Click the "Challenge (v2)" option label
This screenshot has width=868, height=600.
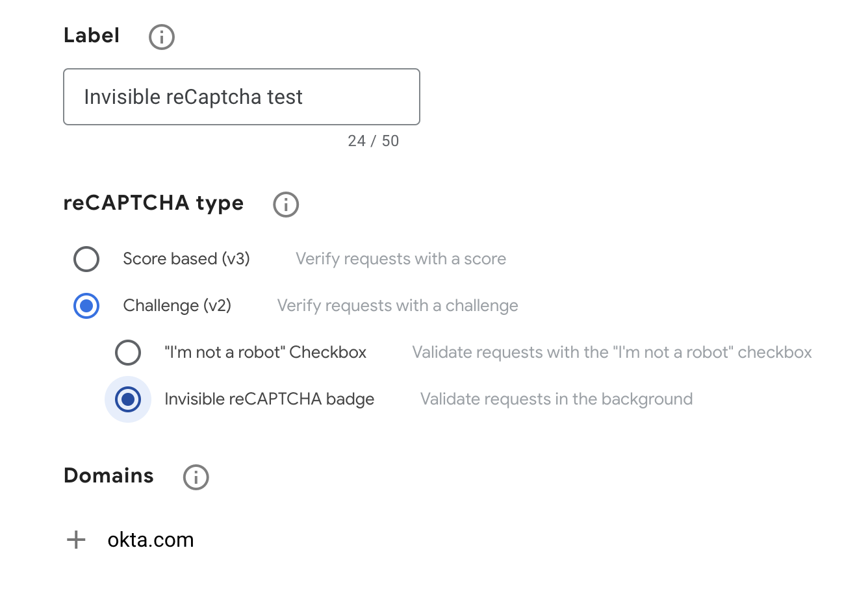tap(177, 306)
